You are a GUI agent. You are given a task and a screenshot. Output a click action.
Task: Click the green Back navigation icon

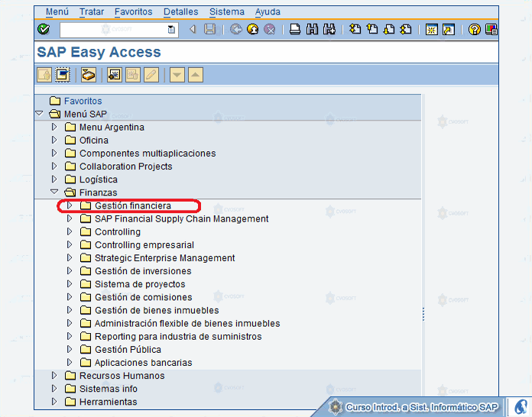pyautogui.click(x=235, y=30)
